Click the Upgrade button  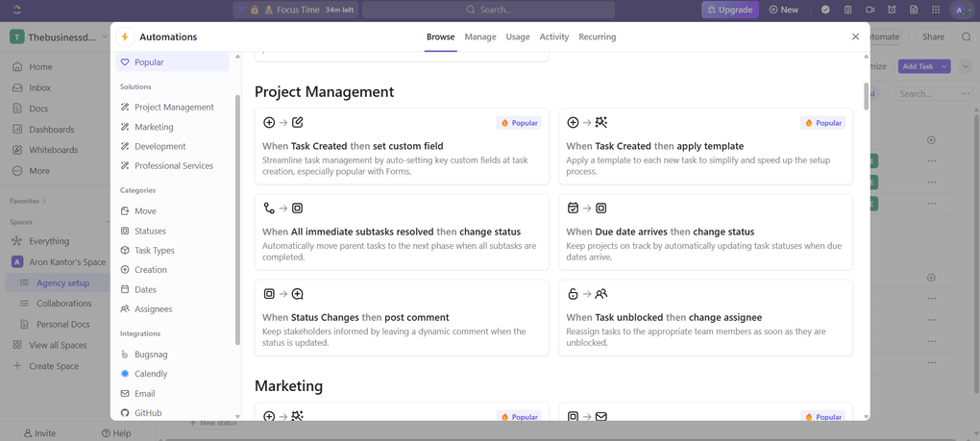tap(730, 10)
